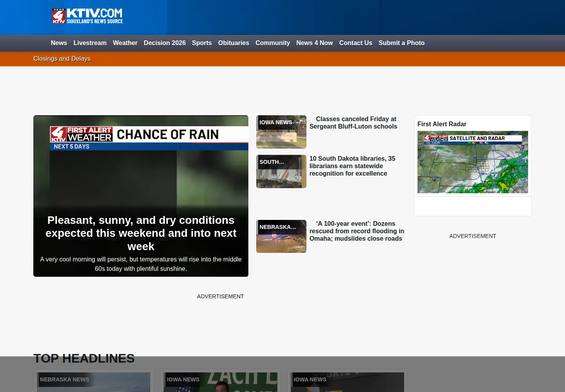Select Sports in the nav bar
This screenshot has width=565, height=392.
pyautogui.click(x=202, y=43)
